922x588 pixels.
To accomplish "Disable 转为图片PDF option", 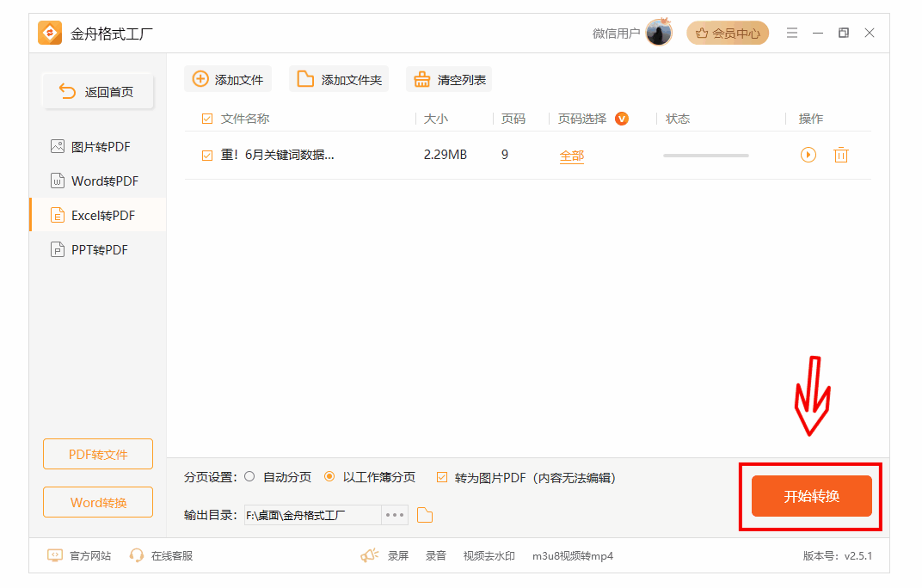I will click(442, 477).
